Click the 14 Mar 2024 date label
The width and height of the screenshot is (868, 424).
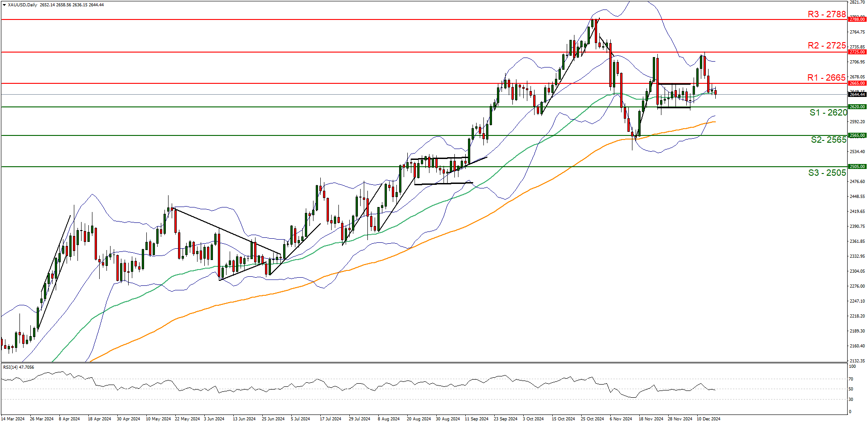(13, 419)
